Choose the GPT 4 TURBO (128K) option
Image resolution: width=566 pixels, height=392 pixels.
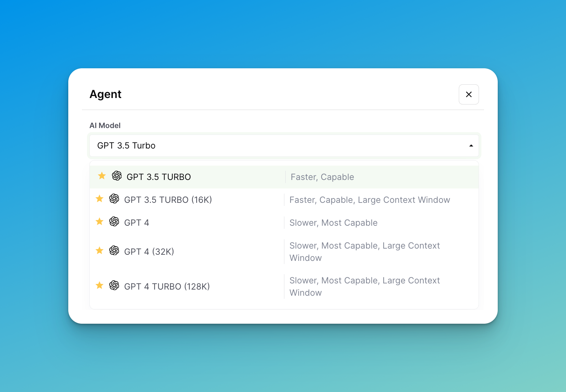(167, 287)
